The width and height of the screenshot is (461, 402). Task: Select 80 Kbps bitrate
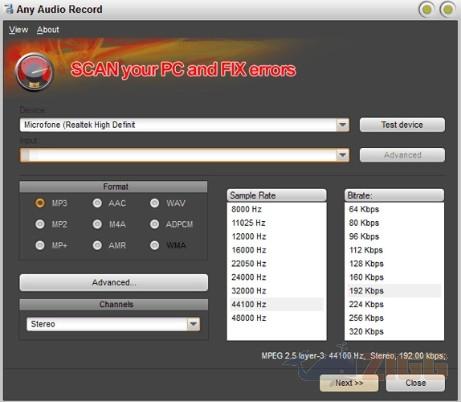click(x=394, y=223)
